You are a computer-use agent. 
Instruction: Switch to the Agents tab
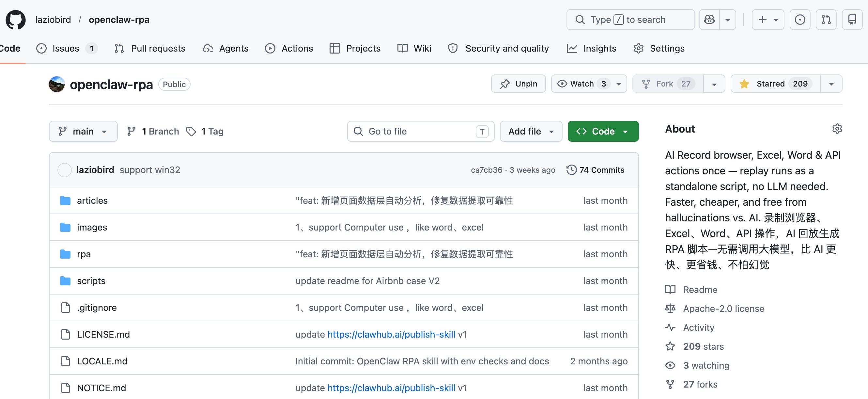225,48
